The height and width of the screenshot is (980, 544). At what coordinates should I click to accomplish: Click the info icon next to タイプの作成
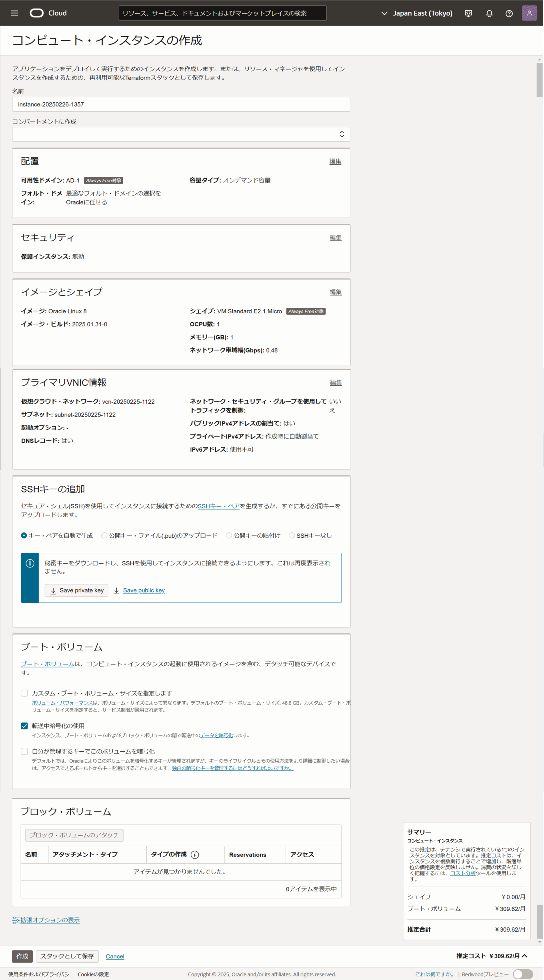click(195, 855)
